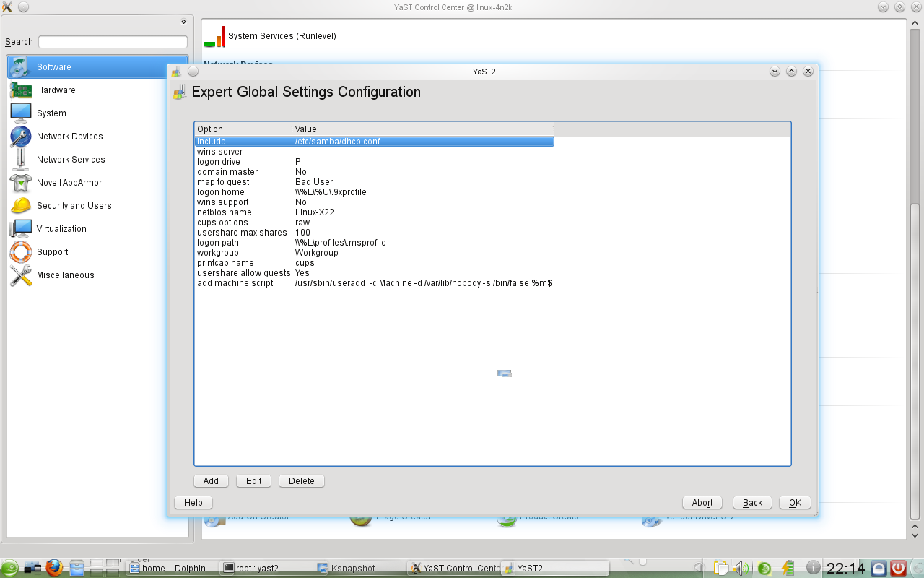Screen dimensions: 924x578
Task: Click the Edit button
Action: coord(253,481)
